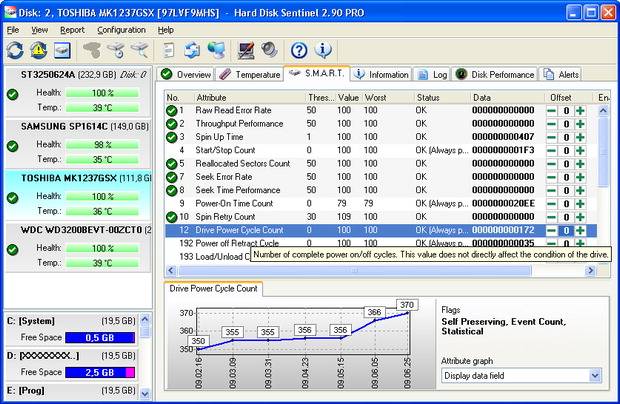Open the Report menu
This screenshot has height=404, width=620.
pyautogui.click(x=72, y=30)
